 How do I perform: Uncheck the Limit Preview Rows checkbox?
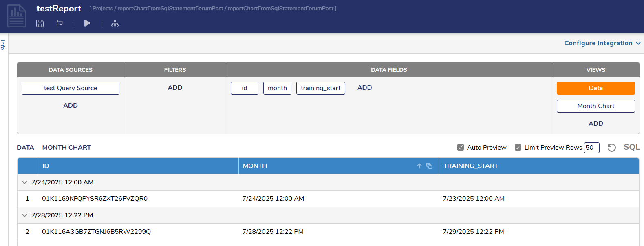click(x=518, y=148)
